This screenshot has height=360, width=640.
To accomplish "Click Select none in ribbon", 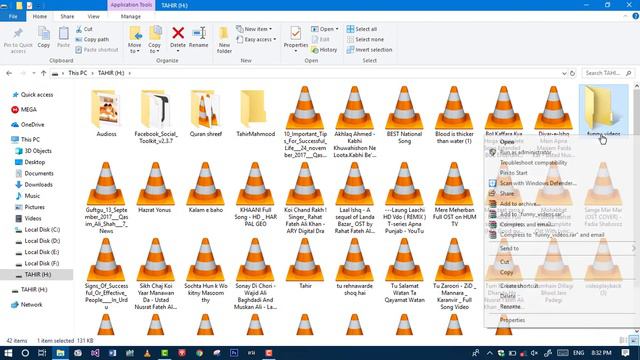I will 365,40.
